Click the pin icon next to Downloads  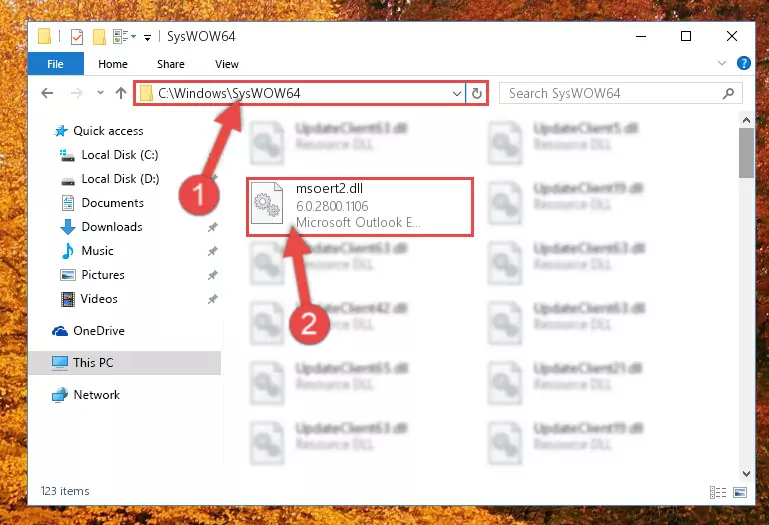tap(212, 227)
